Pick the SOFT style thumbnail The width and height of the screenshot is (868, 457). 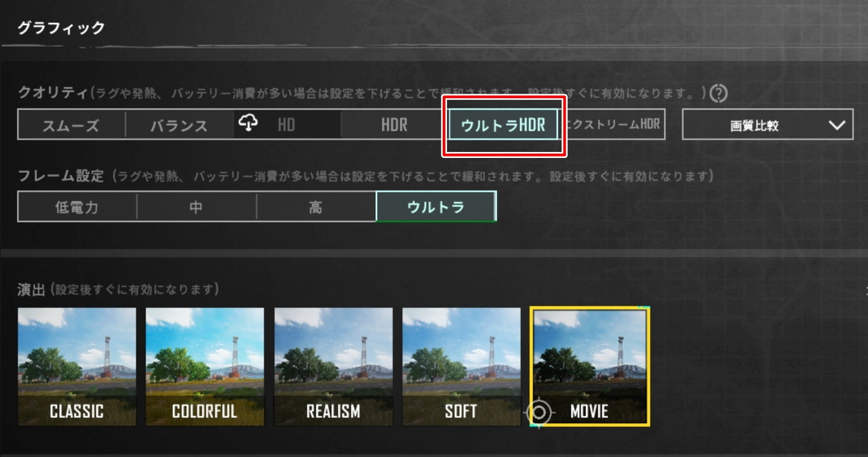tap(461, 367)
